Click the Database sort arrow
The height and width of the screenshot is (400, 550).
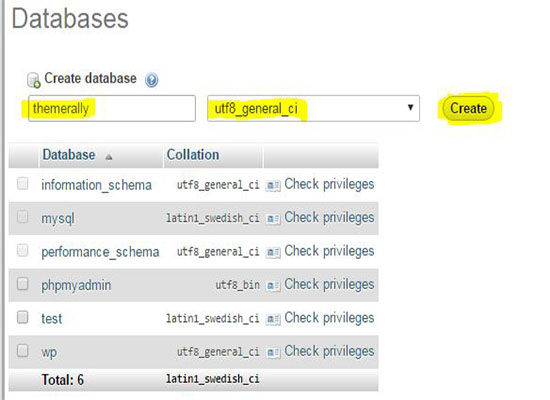(x=109, y=157)
